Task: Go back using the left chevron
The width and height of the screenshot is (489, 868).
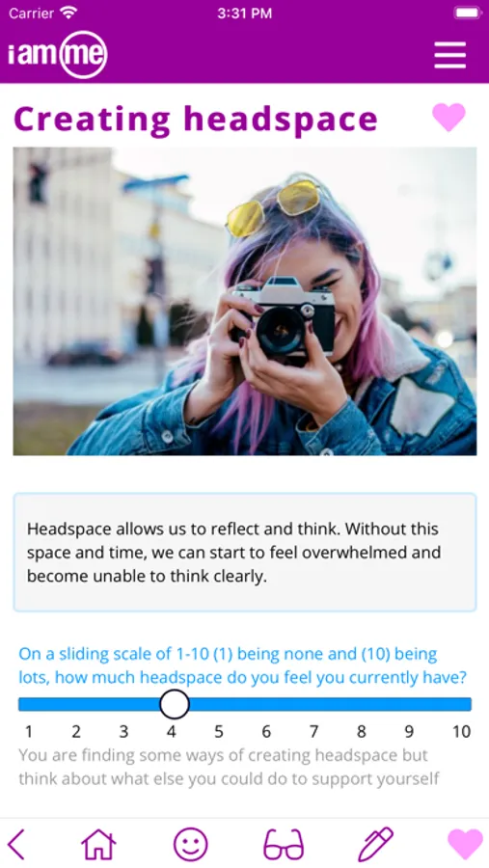Action: tap(16, 844)
